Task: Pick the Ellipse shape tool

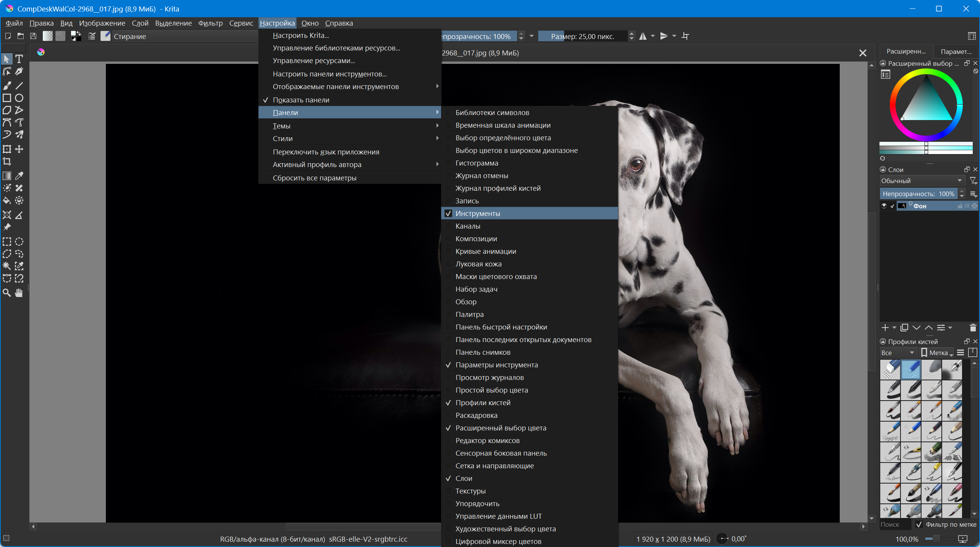Action: pos(19,98)
